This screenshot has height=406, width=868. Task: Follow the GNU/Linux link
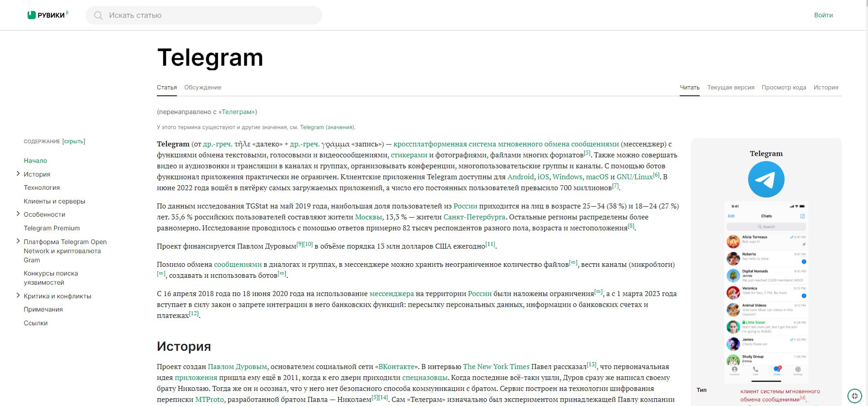pyautogui.click(x=635, y=177)
